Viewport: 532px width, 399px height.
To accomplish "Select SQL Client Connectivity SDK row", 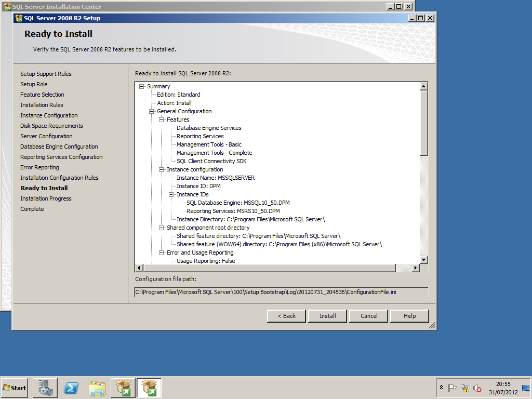I will [x=212, y=161].
